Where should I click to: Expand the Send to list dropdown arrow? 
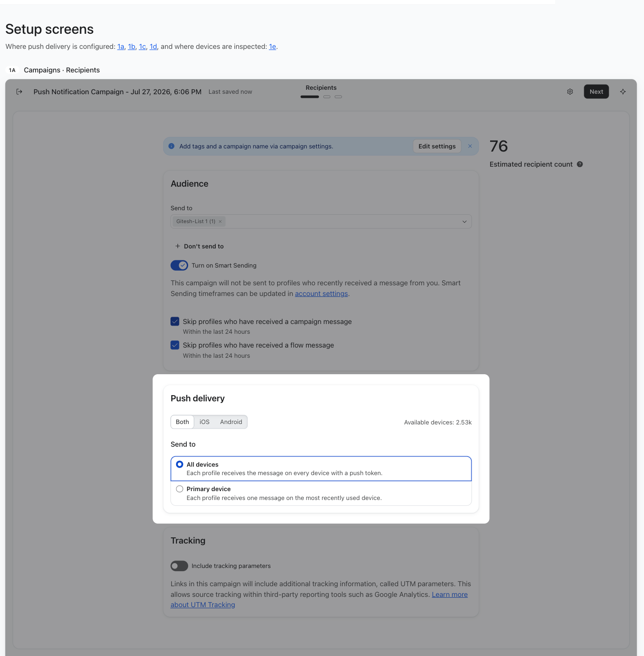point(464,221)
